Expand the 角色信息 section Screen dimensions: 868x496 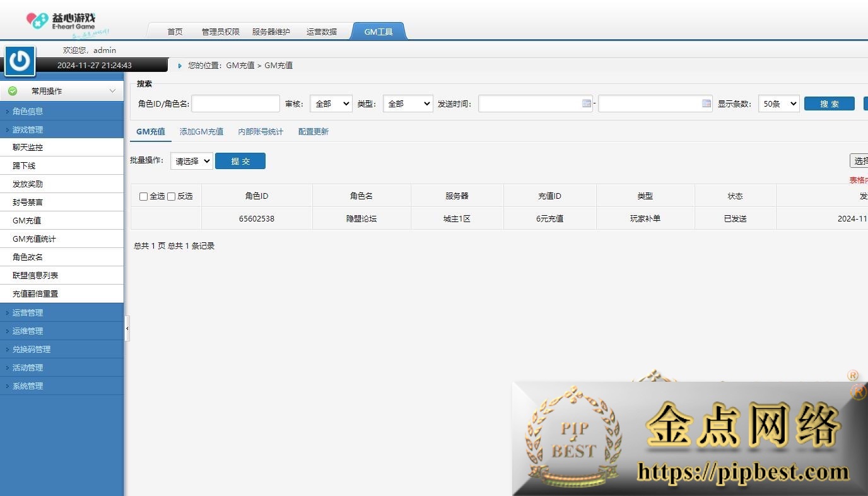62,111
